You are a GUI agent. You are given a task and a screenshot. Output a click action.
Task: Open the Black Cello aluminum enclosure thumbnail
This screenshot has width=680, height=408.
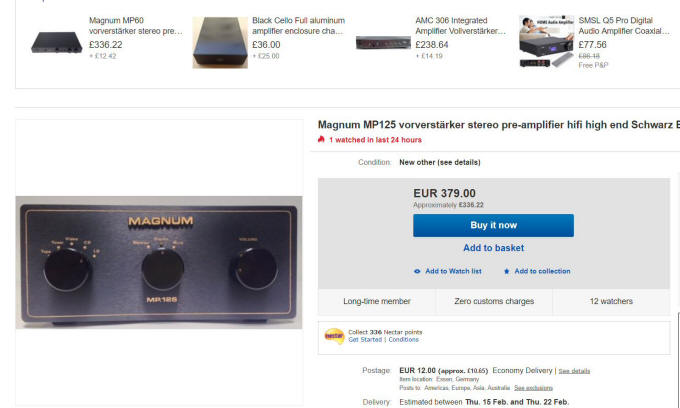click(x=220, y=42)
